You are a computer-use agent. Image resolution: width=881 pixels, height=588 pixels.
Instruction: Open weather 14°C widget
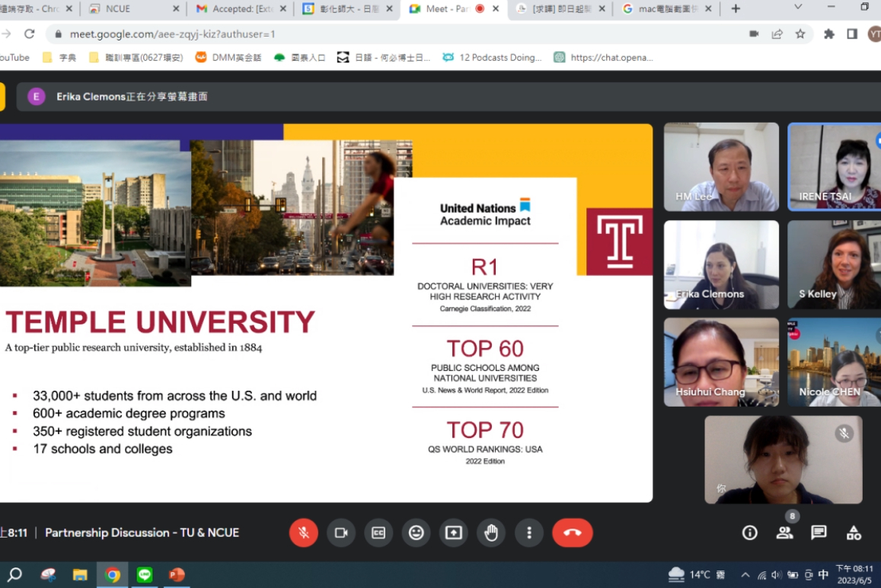(697, 574)
